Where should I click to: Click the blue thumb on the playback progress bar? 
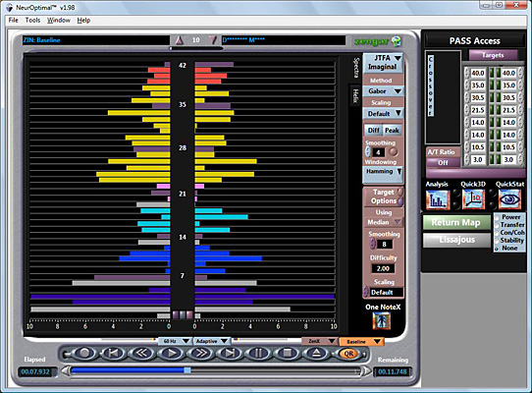(187, 370)
